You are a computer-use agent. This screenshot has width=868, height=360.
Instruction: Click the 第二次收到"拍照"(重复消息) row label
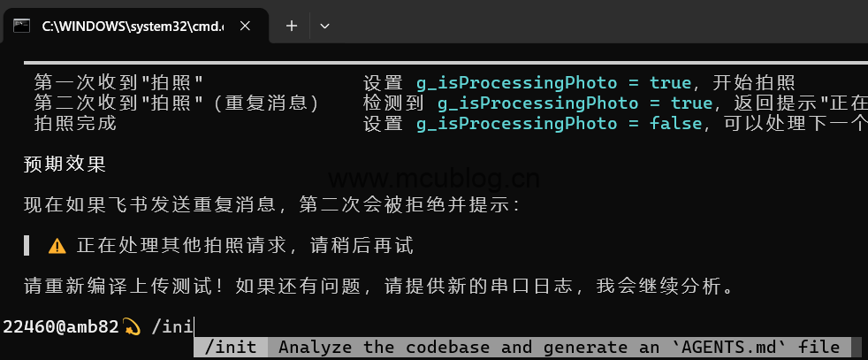pos(176,103)
